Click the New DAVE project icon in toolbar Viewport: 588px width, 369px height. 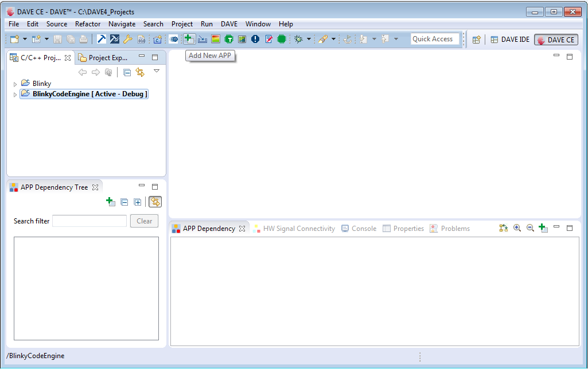point(36,39)
